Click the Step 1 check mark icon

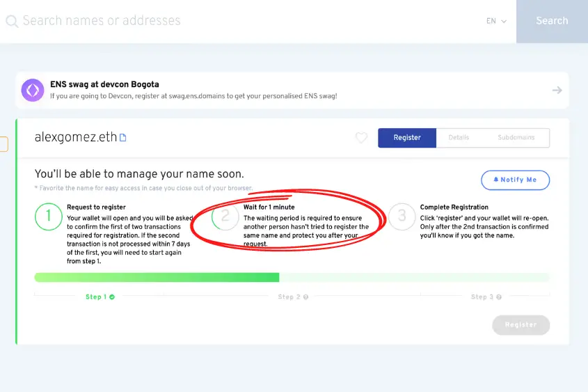coord(112,297)
